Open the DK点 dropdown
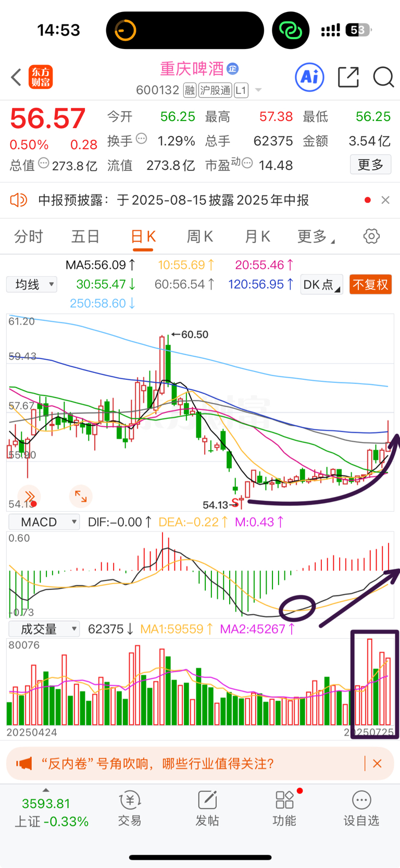400x868 pixels. pyautogui.click(x=321, y=284)
